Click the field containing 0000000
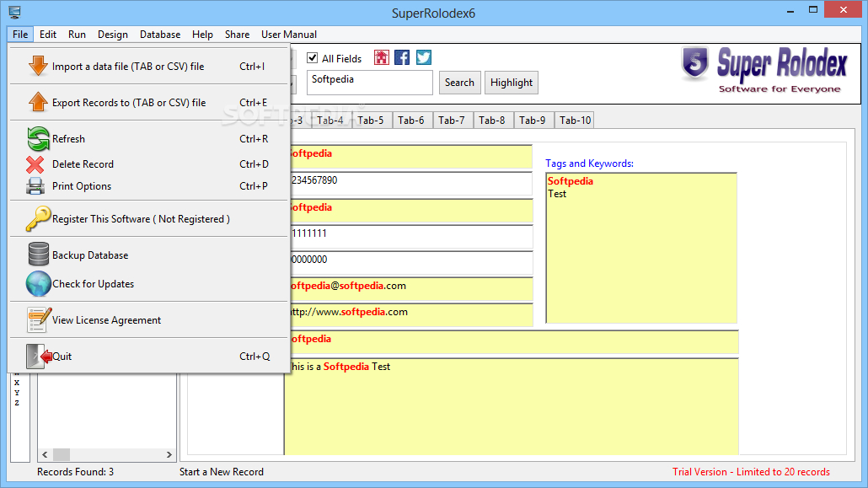 tap(410, 263)
